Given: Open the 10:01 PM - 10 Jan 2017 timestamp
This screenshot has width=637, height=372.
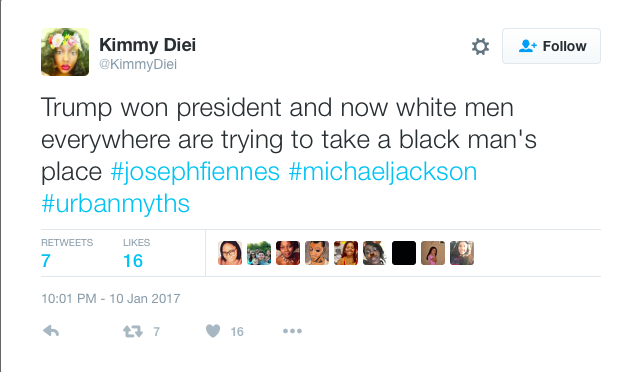Looking at the screenshot, I should click(x=110, y=298).
